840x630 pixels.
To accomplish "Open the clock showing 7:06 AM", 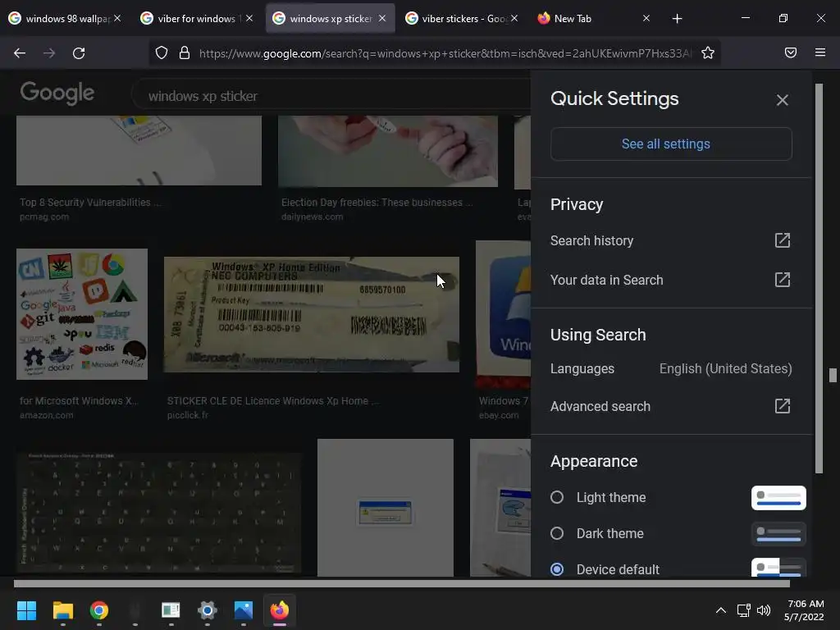I will pos(804,609).
